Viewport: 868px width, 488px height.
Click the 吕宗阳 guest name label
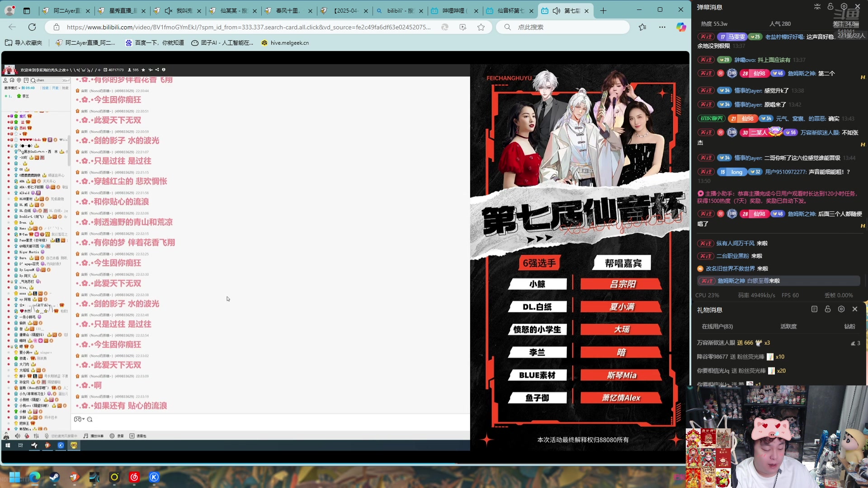pyautogui.click(x=622, y=284)
